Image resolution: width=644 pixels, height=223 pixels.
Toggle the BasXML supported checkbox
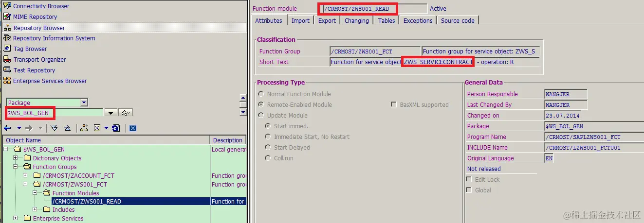click(x=394, y=104)
